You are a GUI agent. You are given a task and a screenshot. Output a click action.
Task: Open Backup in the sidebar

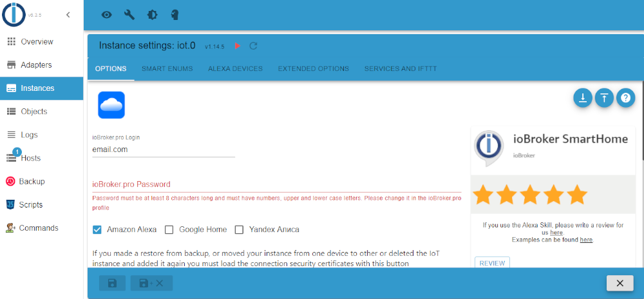coord(41,181)
